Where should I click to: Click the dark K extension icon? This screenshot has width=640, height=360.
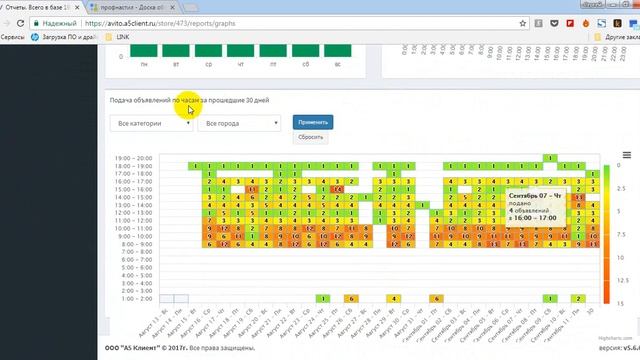617,23
